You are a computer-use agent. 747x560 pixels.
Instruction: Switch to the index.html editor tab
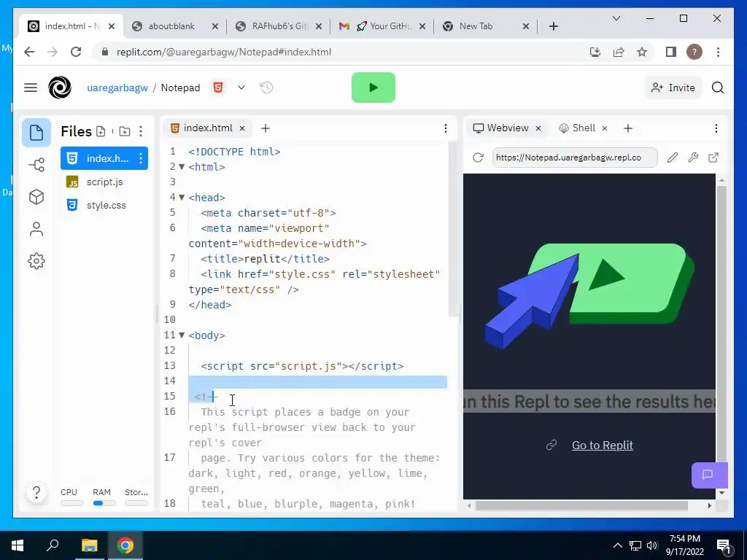[208, 128]
